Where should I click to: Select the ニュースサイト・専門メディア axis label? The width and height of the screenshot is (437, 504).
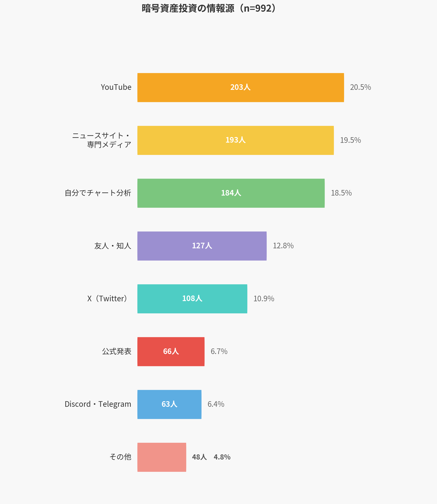click(102, 140)
